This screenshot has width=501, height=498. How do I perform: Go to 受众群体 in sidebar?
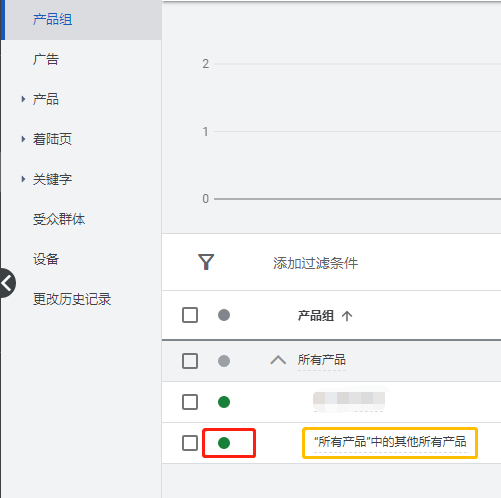(59, 219)
